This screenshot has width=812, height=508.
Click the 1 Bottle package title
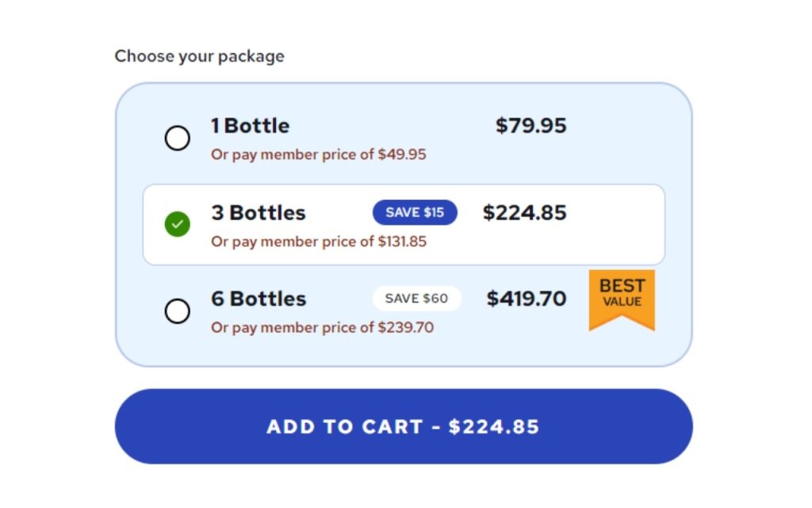click(x=250, y=126)
